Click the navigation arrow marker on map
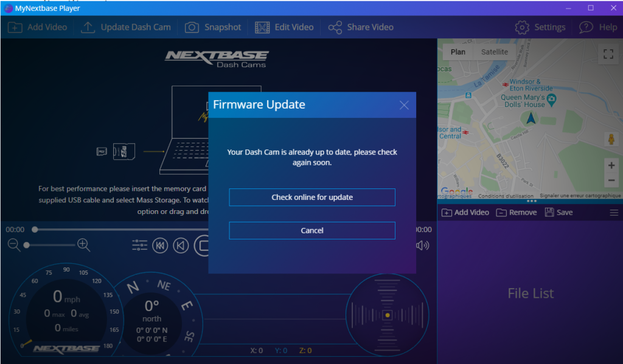The height and width of the screenshot is (364, 623). tap(531, 118)
